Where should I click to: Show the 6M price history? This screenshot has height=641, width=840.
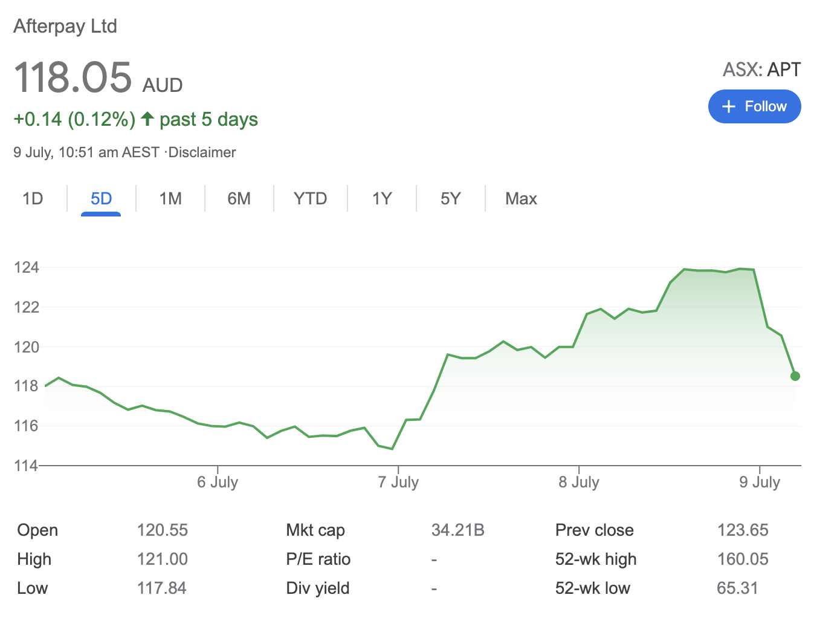(x=239, y=198)
